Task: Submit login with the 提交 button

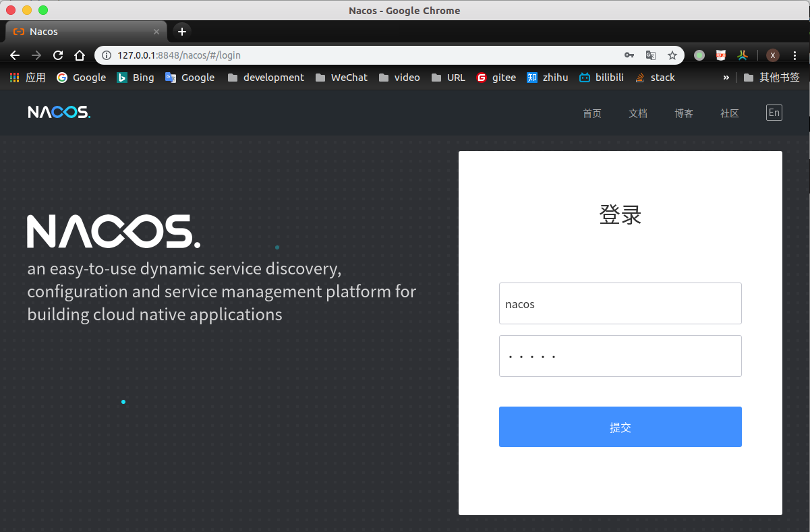Action: pos(620,427)
